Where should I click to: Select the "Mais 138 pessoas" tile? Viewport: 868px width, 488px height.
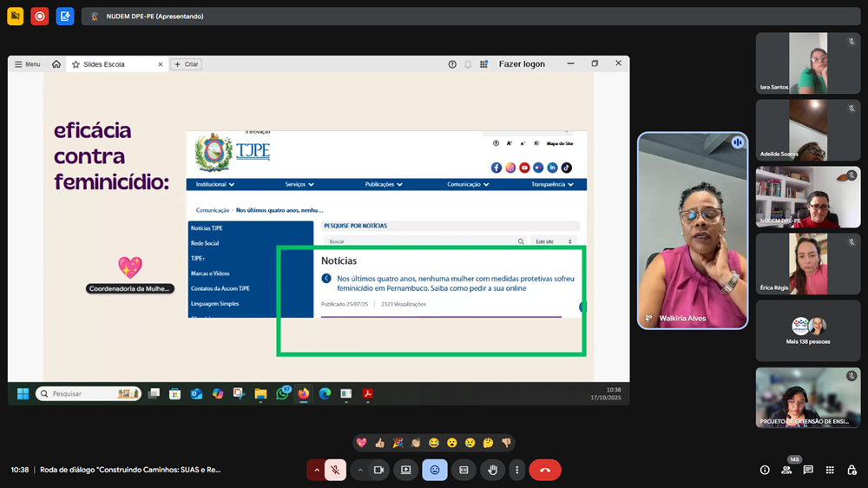(807, 331)
